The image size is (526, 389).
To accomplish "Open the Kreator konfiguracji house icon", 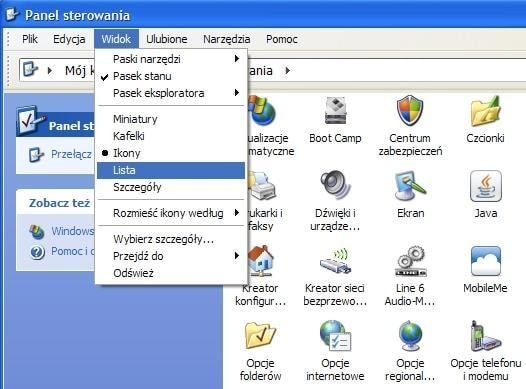I will [x=261, y=261].
